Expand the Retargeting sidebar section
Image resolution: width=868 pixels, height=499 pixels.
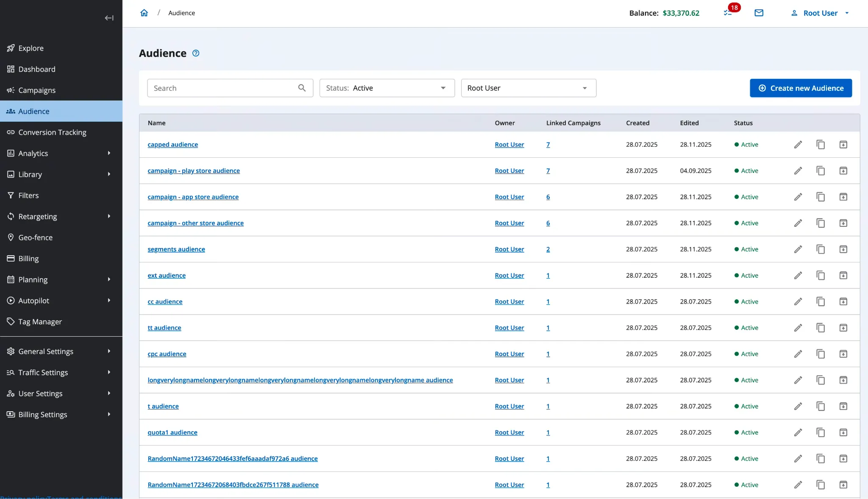(61, 216)
